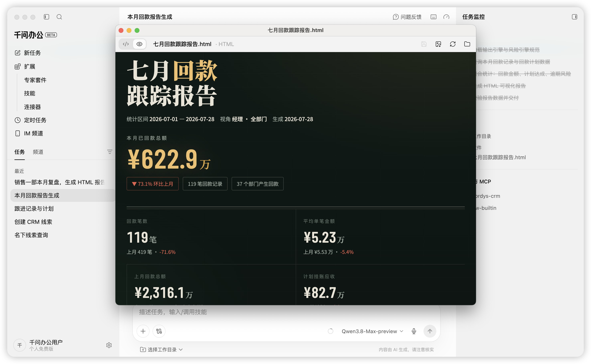
Task: Click the 生成 HTML 可视化报告 step
Action: tap(501, 86)
